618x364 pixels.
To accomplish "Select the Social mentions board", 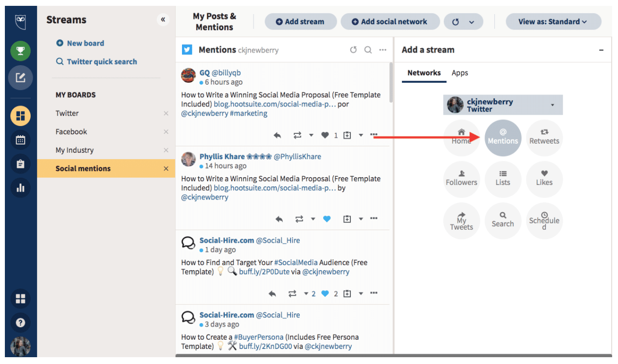I will pyautogui.click(x=106, y=169).
